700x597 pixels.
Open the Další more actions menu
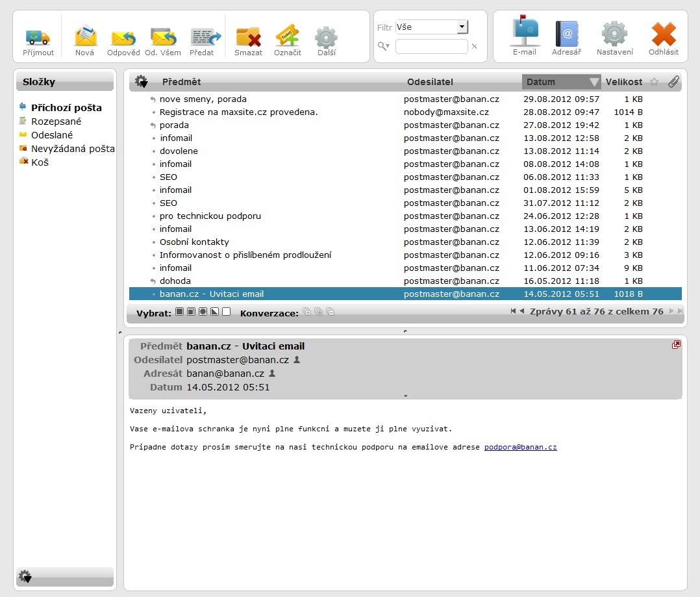click(x=326, y=38)
